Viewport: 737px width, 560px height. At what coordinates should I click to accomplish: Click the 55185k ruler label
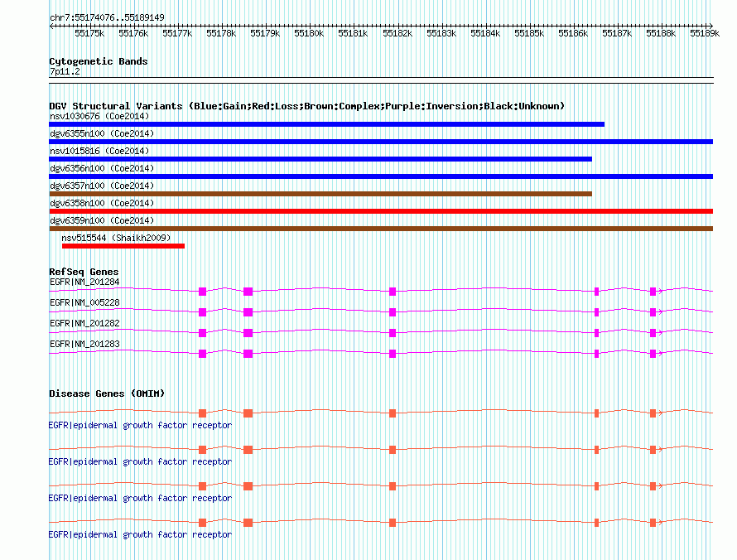[x=529, y=33]
